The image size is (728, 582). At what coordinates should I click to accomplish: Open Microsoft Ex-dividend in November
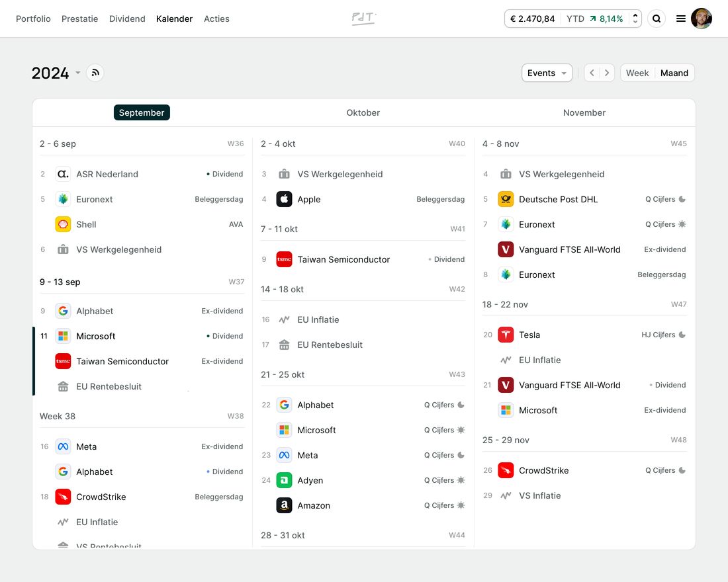(584, 410)
